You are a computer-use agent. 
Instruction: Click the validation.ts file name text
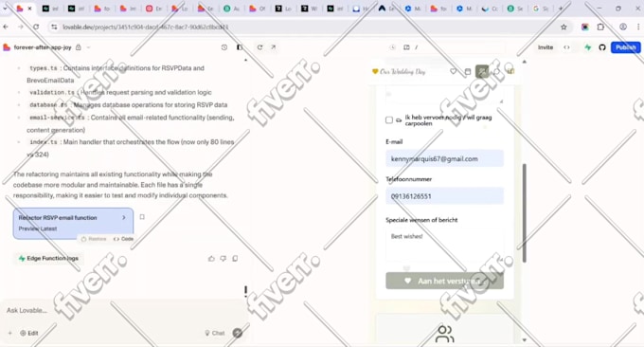coord(52,93)
